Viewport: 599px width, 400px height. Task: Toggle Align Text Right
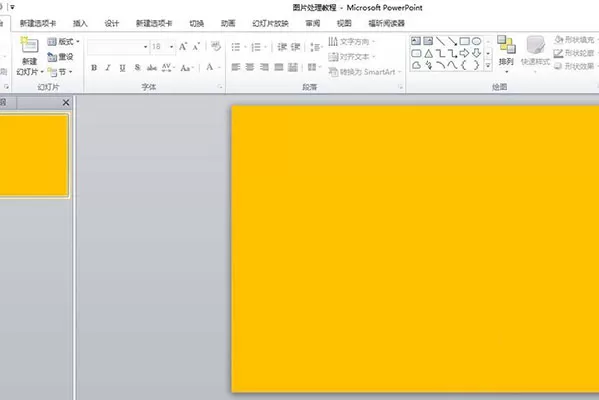264,68
